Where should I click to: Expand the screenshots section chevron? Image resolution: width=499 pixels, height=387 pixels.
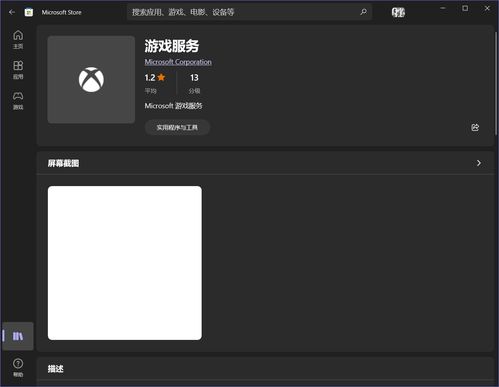(x=479, y=163)
